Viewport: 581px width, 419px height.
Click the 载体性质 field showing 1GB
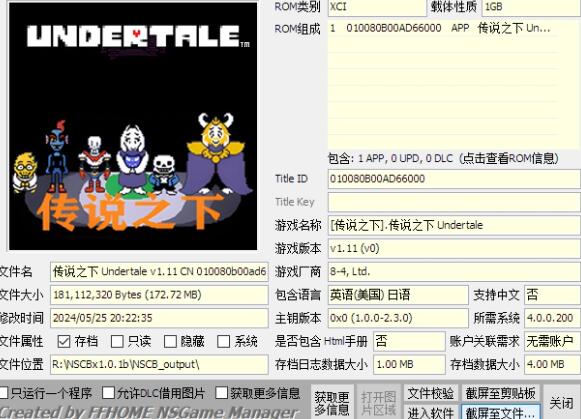[531, 7]
